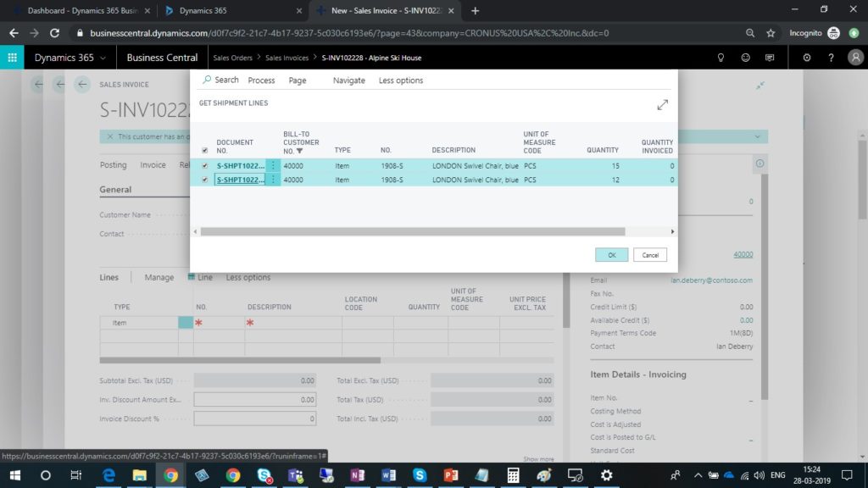Viewport: 868px width, 488px height.
Task: Uncheck the second shipment line with quantity 12
Action: [x=204, y=180]
